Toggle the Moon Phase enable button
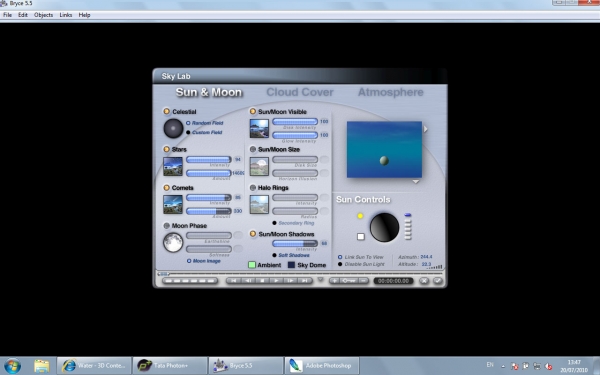 [166, 226]
